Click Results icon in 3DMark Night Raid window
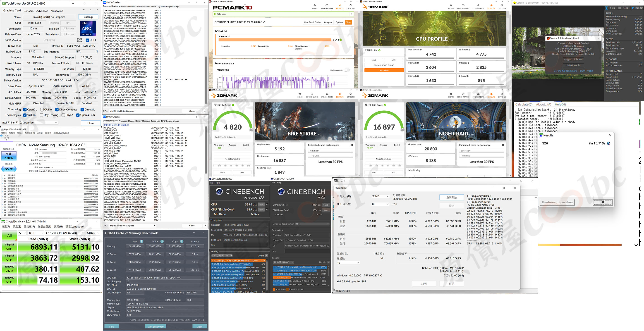Screen dimensions: 644x331 coord(491,94)
